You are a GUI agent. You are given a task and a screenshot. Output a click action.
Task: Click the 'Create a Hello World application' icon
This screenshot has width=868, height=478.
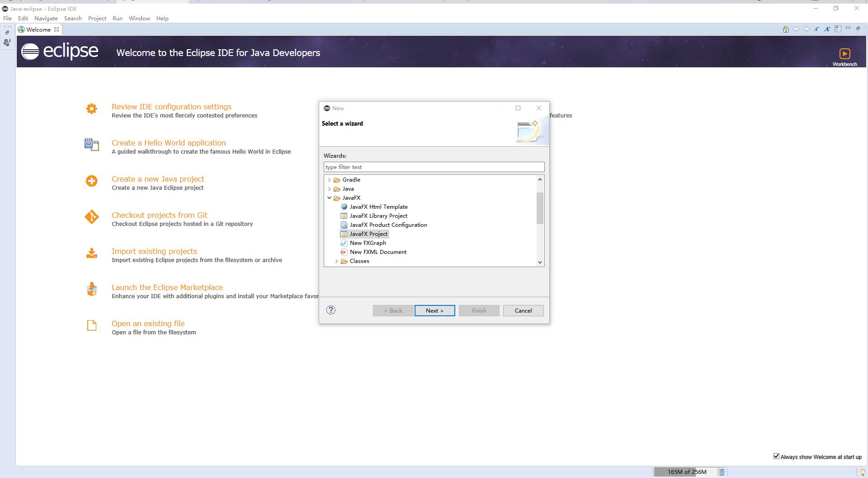tap(91, 145)
